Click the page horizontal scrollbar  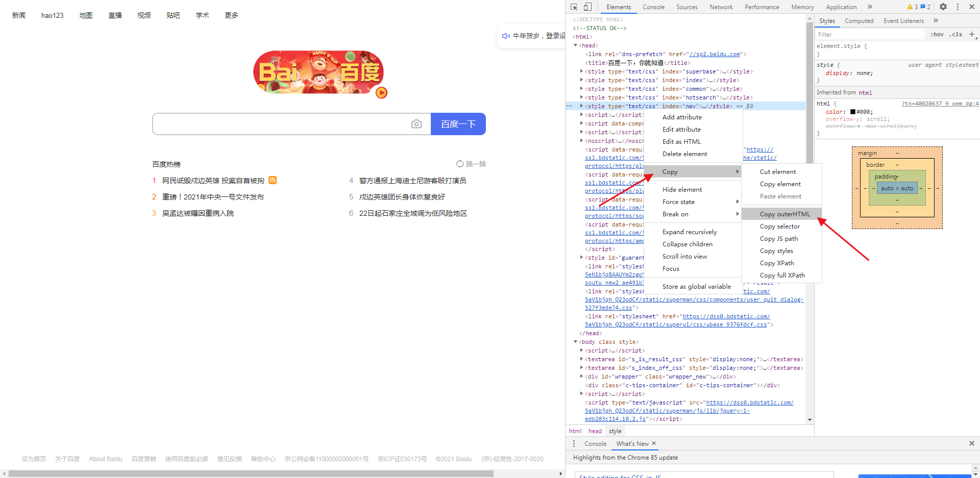(x=251, y=473)
